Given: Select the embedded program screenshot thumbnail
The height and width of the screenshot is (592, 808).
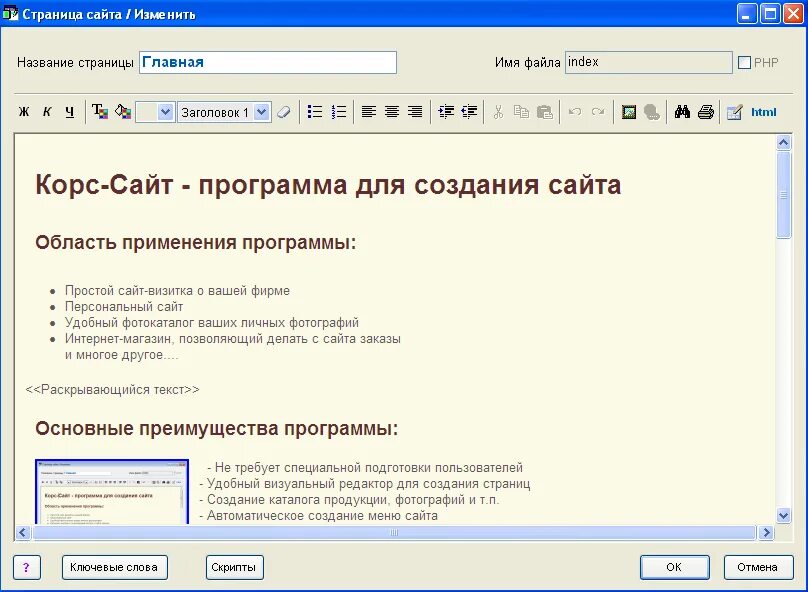Looking at the screenshot, I should [x=112, y=492].
